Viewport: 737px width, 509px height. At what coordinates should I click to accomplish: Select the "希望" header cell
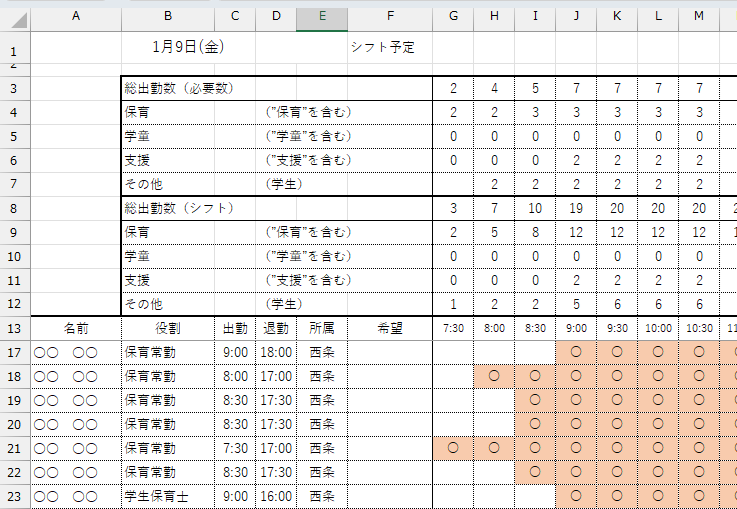[x=390, y=328]
